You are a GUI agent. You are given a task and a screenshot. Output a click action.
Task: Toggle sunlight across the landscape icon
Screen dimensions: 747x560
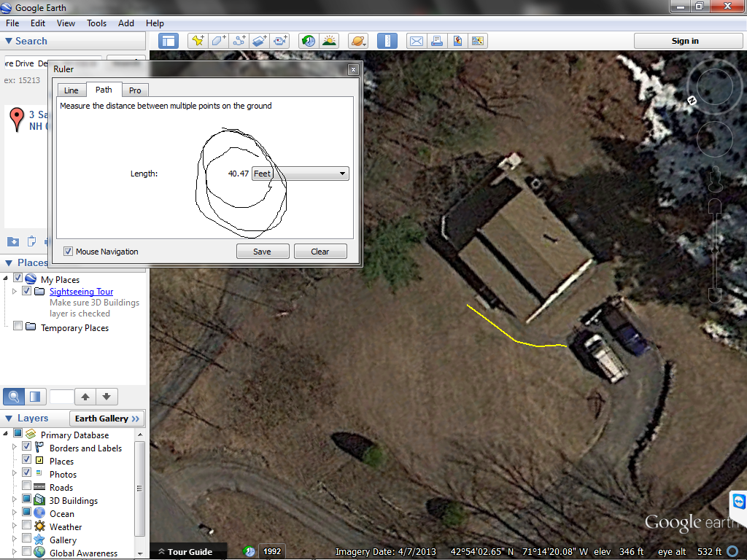click(329, 41)
